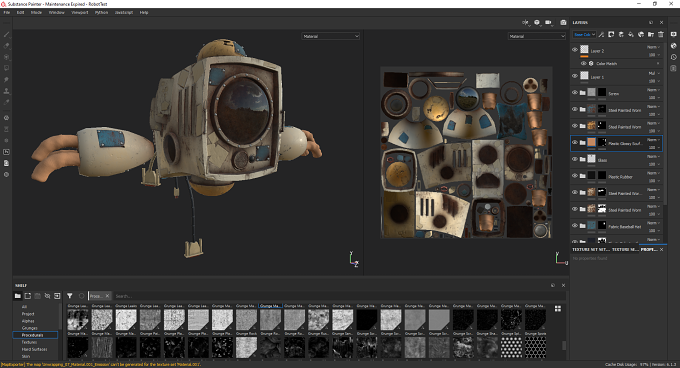Viewport: 680px width, 368px height.
Task: Click the shelf Search field
Action: point(338,296)
